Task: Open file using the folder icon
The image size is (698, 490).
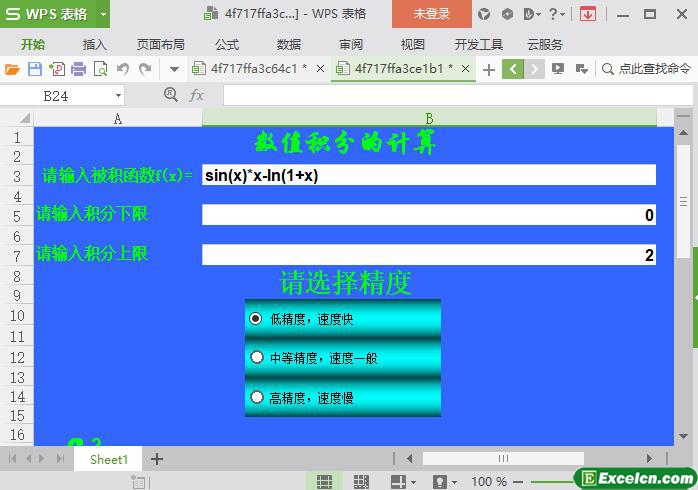Action: click(12, 69)
